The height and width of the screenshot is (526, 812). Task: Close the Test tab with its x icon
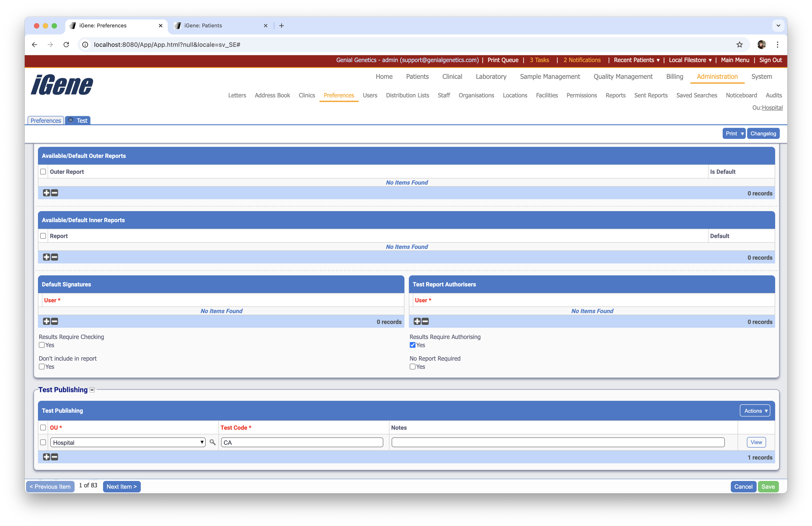70,120
